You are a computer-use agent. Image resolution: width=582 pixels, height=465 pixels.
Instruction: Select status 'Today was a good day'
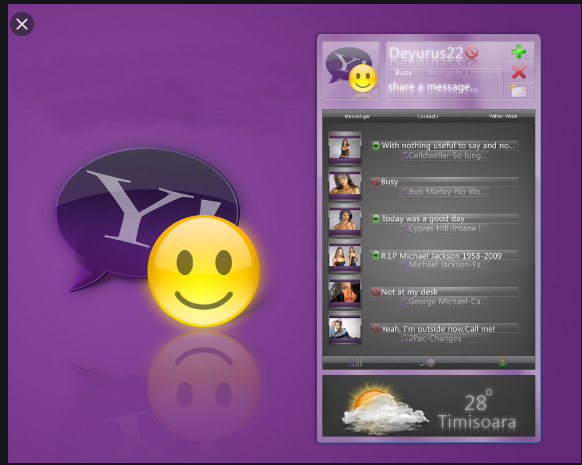(423, 219)
